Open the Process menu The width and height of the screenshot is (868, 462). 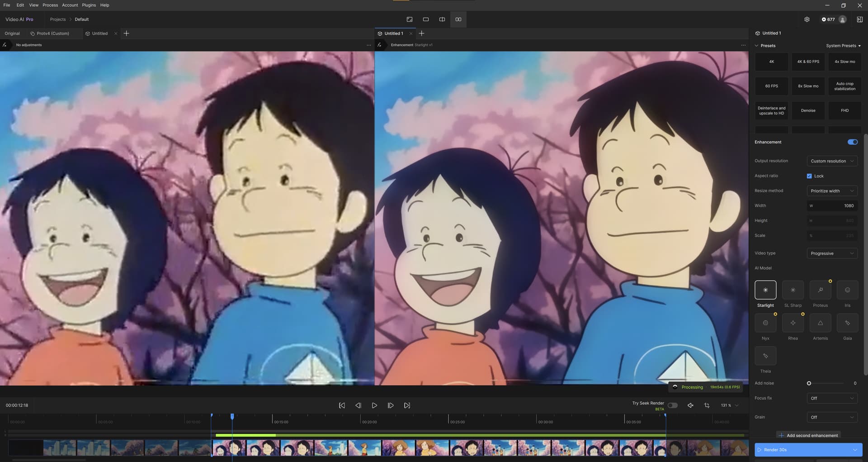pos(50,5)
